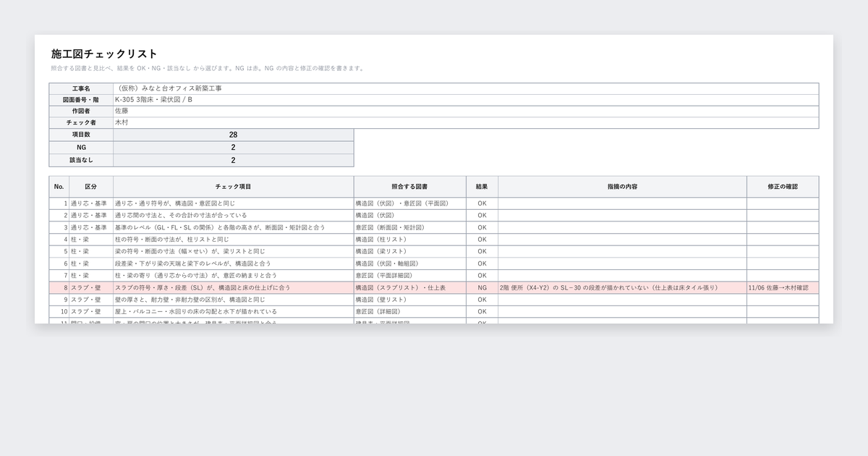Click the 修正の確認 column header

783,187
